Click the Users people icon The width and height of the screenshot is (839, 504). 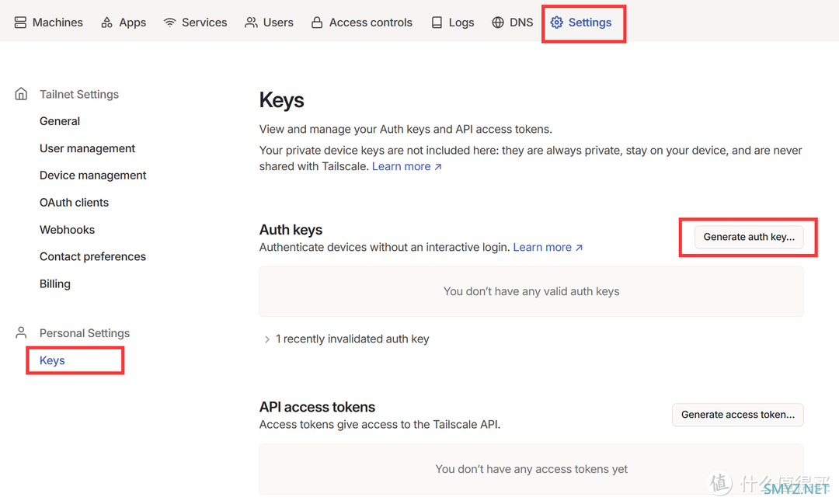251,23
